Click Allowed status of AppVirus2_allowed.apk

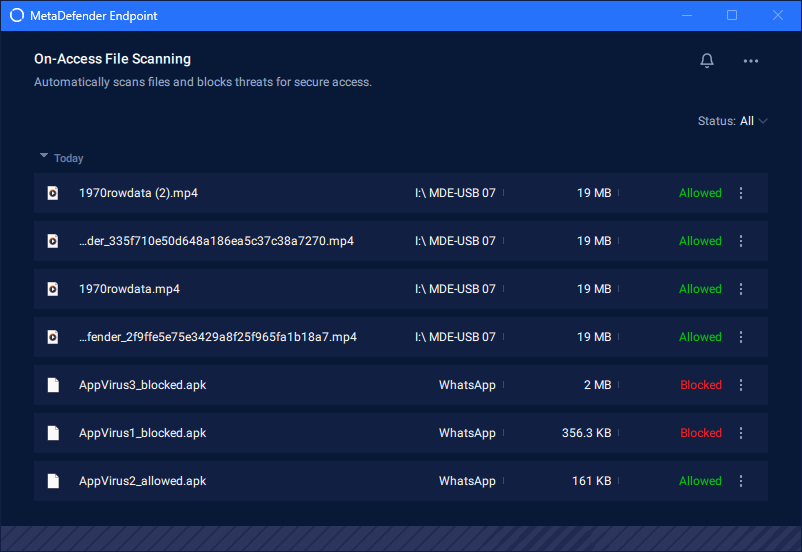pos(700,481)
